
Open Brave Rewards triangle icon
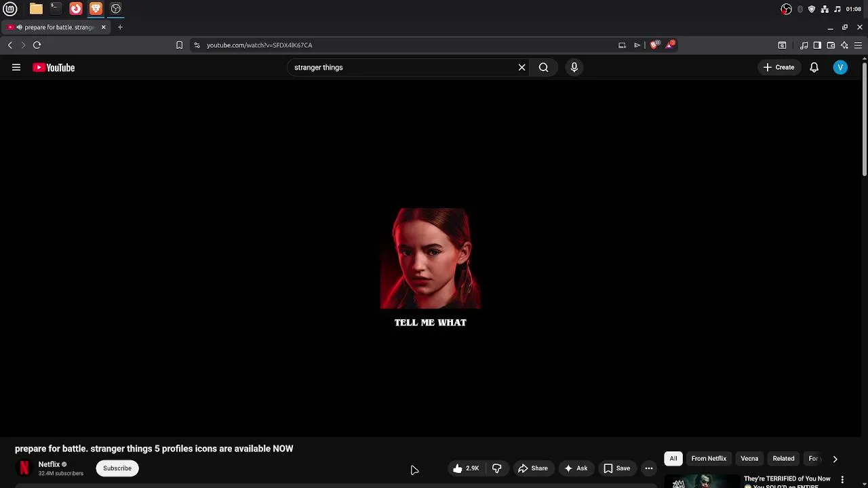coord(670,45)
